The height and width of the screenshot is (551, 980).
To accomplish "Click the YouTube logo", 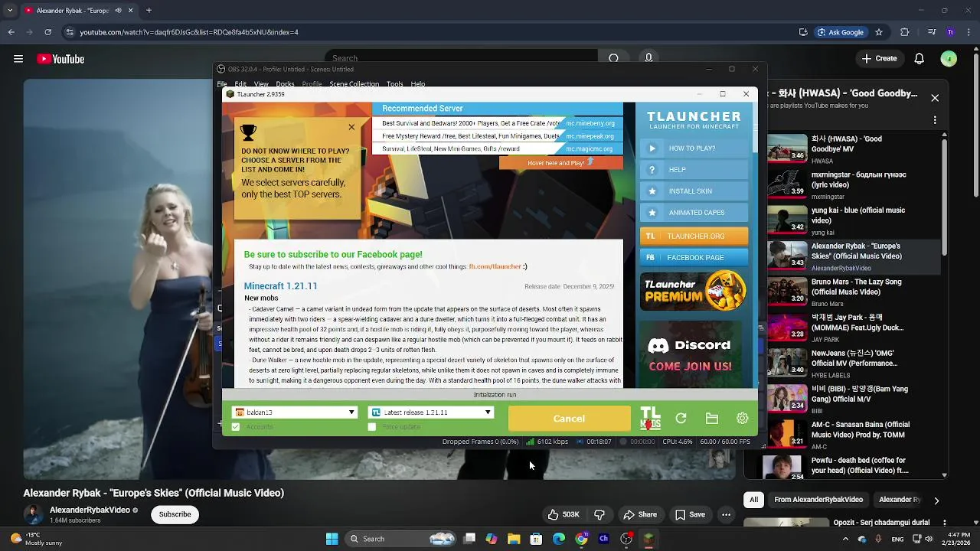I will point(60,59).
